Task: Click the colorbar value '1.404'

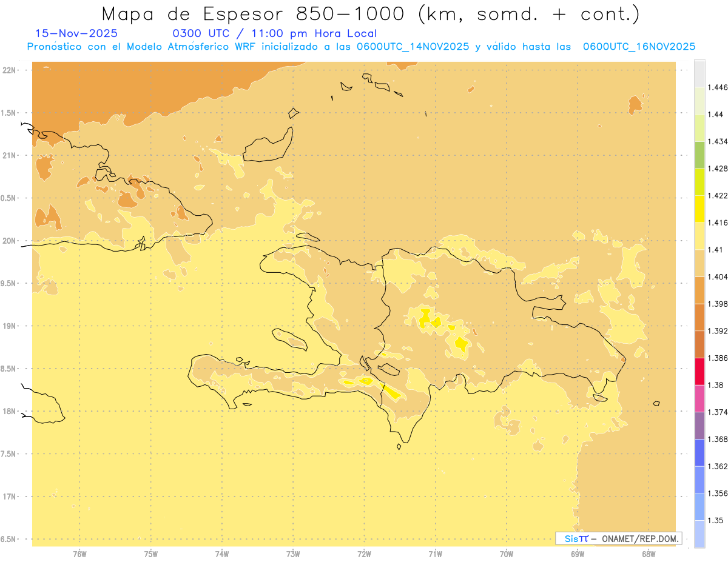Action: [718, 276]
